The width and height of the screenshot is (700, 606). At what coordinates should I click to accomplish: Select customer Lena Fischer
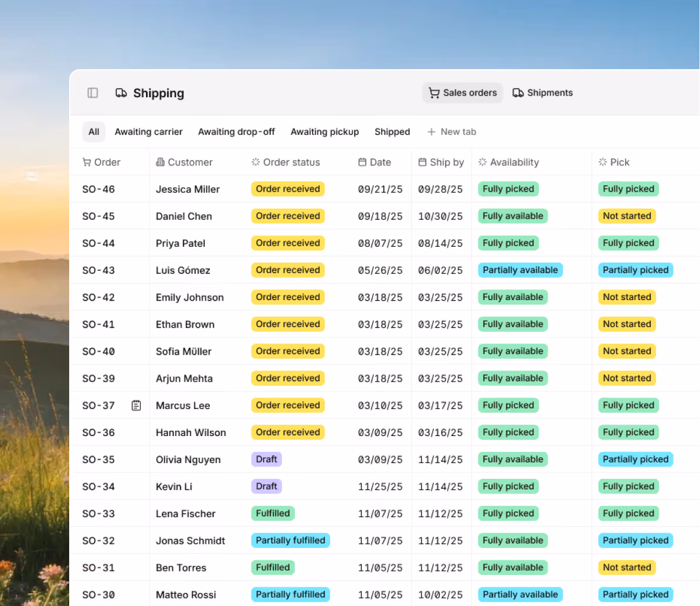[x=186, y=513]
